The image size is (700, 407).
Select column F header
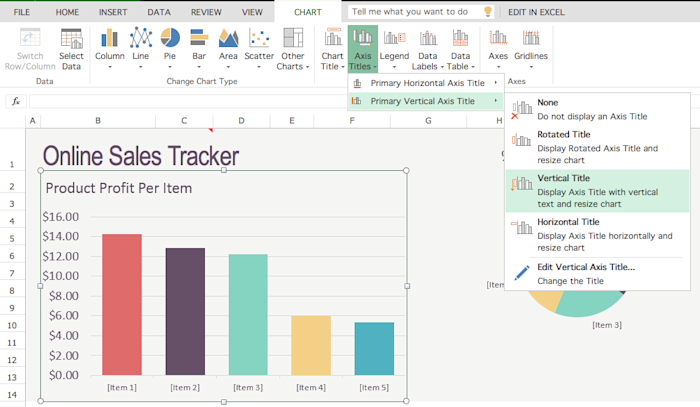point(352,120)
